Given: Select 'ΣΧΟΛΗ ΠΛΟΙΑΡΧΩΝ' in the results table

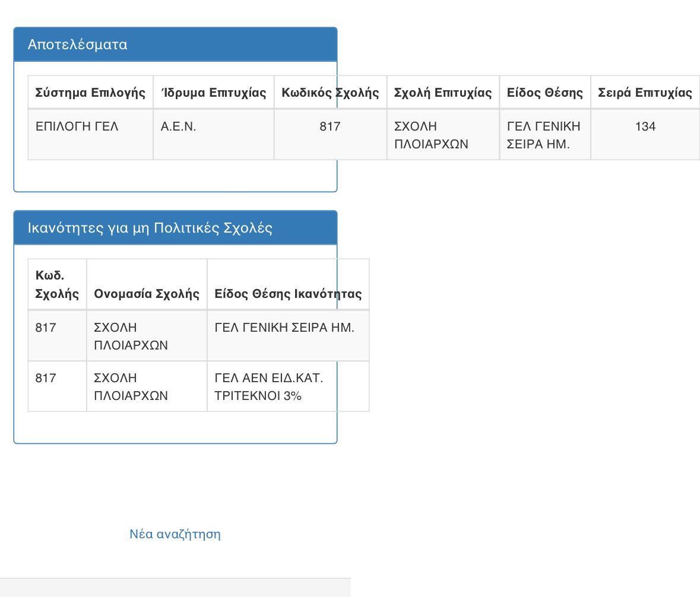Looking at the screenshot, I should pos(432,135).
